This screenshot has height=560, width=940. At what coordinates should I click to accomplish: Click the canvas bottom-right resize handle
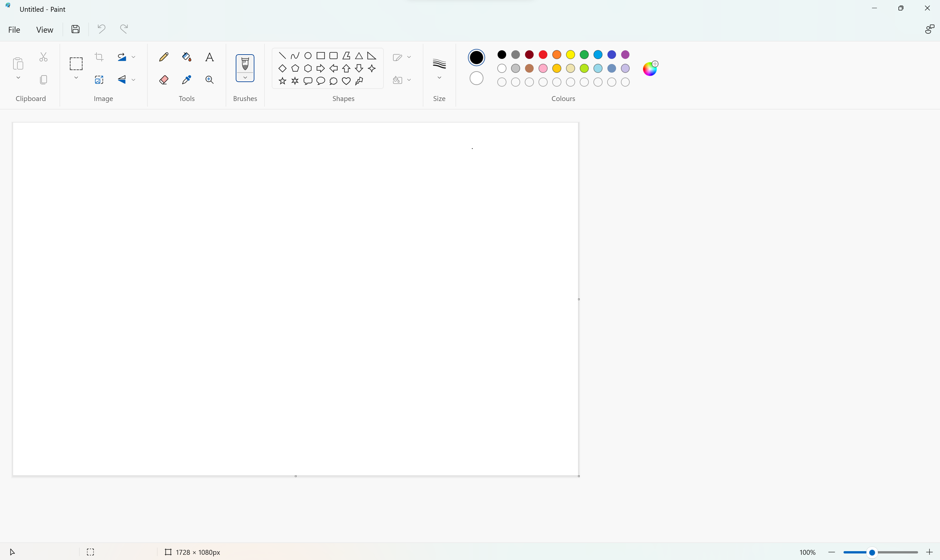pyautogui.click(x=579, y=476)
